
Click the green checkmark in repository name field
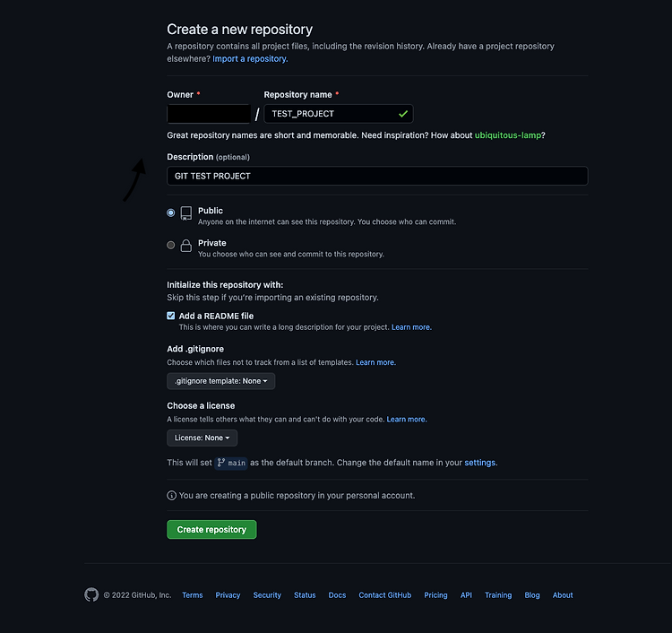click(403, 114)
